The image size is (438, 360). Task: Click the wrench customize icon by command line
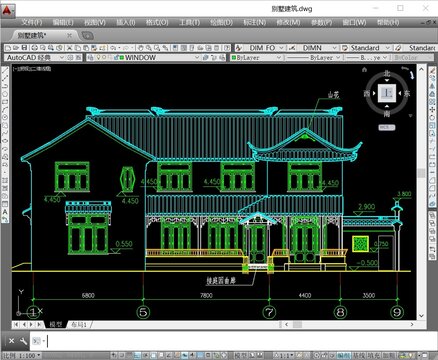coord(23,341)
